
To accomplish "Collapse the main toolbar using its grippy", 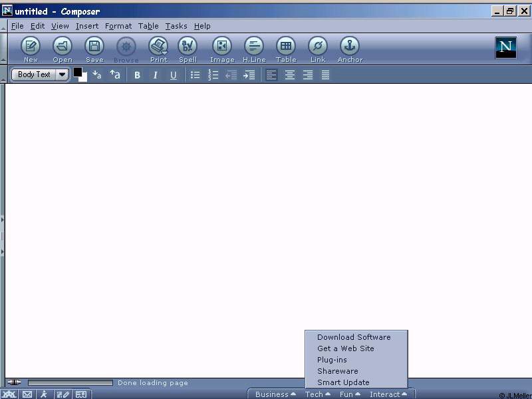I will point(3,49).
